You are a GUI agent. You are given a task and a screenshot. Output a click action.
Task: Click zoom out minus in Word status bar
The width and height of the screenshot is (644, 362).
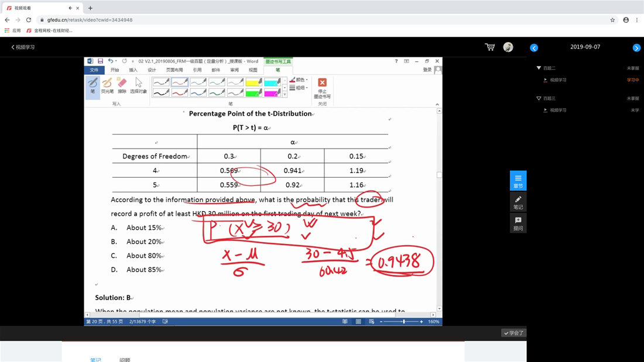tap(381, 322)
